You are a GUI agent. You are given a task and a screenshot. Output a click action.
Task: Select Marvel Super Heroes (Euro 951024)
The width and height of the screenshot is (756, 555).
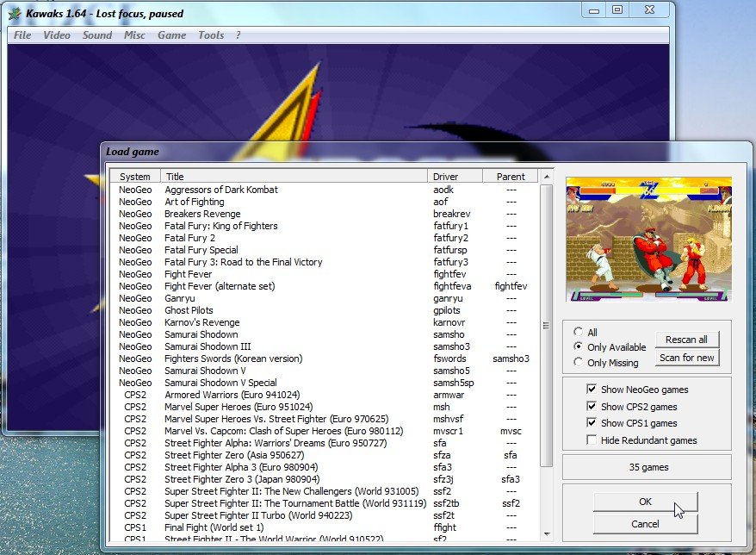click(324, 407)
